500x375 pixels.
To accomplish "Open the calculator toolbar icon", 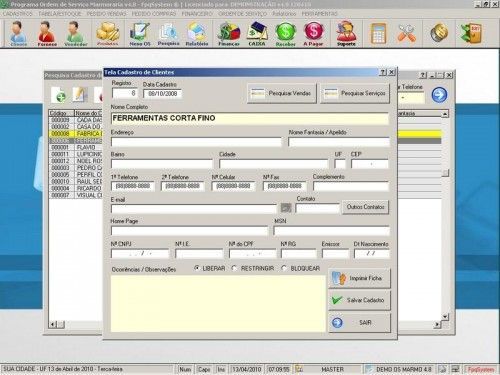I will [379, 33].
